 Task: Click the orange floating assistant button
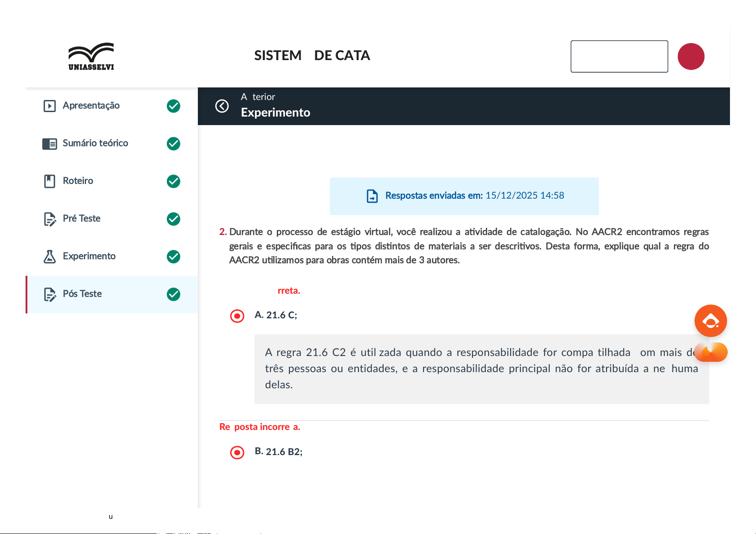coord(710,321)
